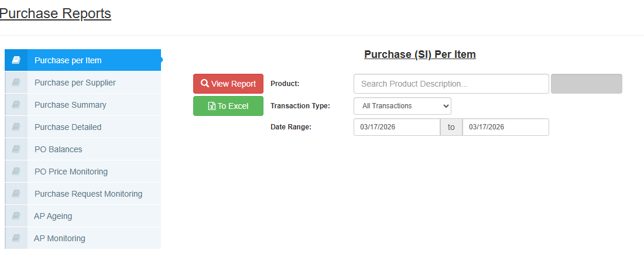Click book icon beside Purchase Detailed
Image resolution: width=644 pixels, height=257 pixels.
[16, 127]
